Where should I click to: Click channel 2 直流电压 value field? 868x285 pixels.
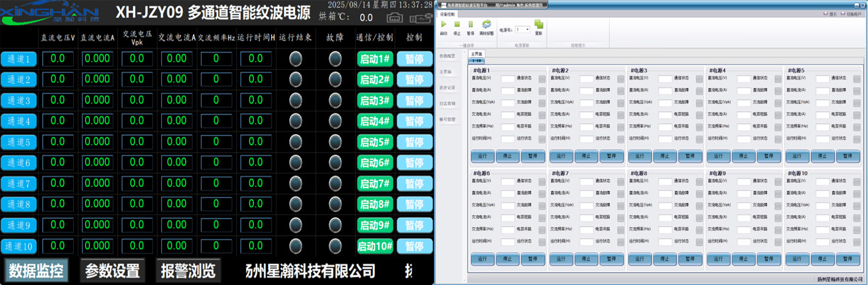[57, 80]
